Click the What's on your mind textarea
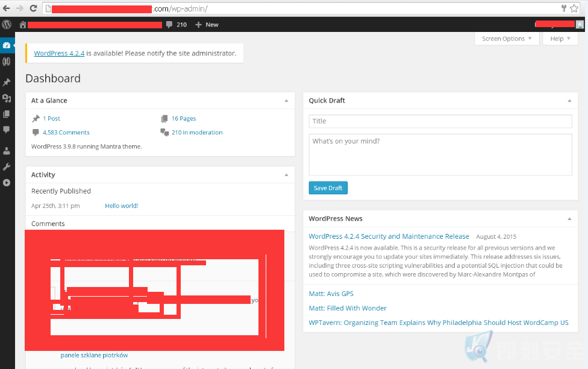588x369 pixels. pyautogui.click(x=440, y=155)
